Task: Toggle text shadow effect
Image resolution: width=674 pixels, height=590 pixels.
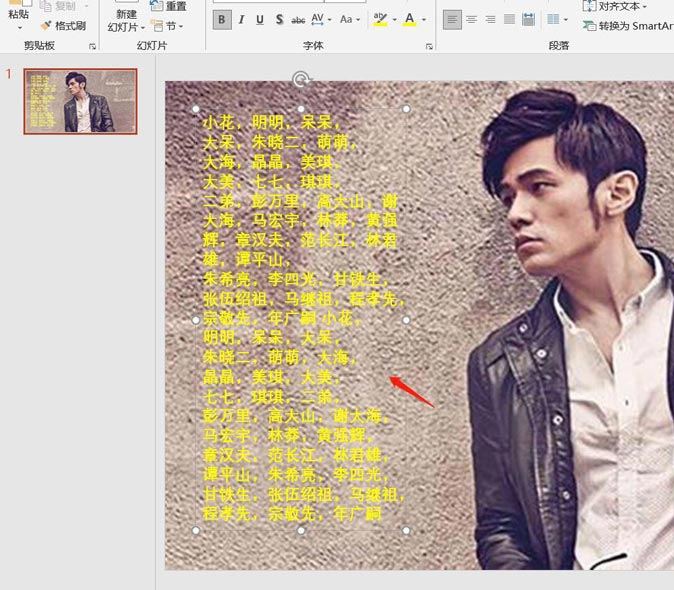Action: coord(279,20)
